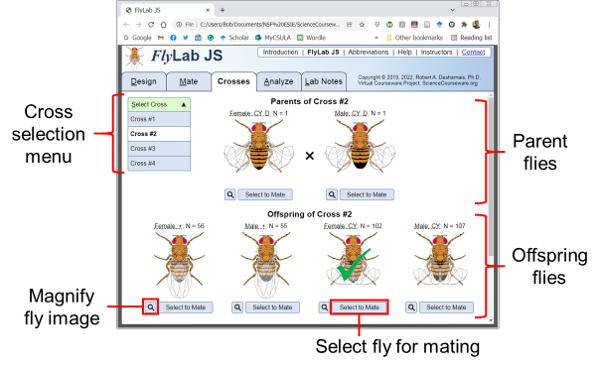Magnify the Female + offspring fly (N = 56)
The width and height of the screenshot is (599, 369).
pyautogui.click(x=151, y=307)
